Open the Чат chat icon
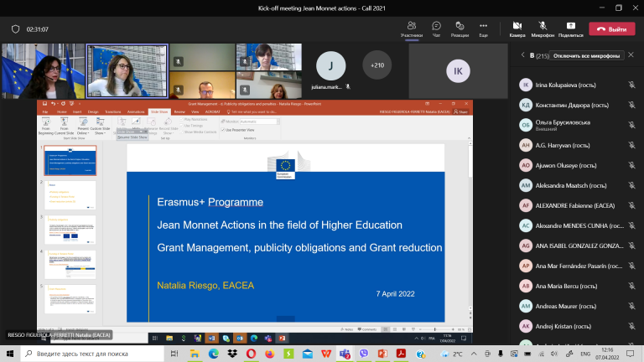The width and height of the screenshot is (644, 362). coord(436,29)
